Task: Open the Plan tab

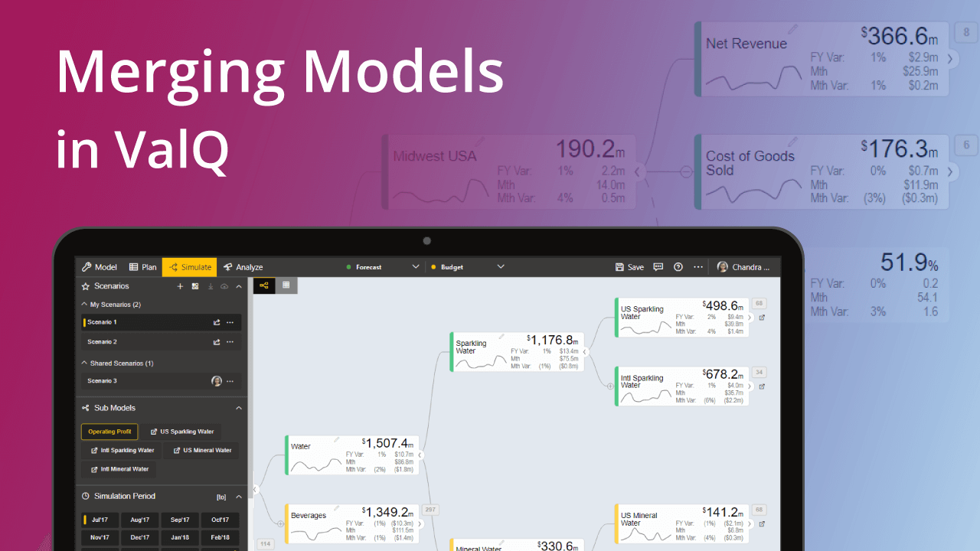Action: 142,267
